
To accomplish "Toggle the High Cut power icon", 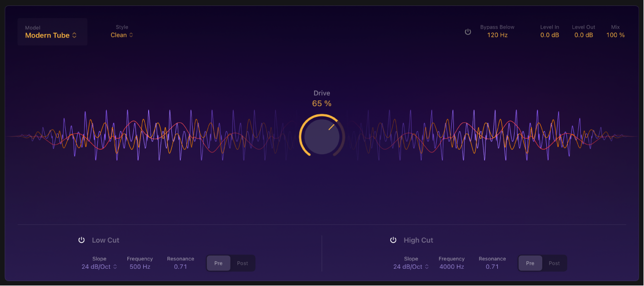I will 393,240.
